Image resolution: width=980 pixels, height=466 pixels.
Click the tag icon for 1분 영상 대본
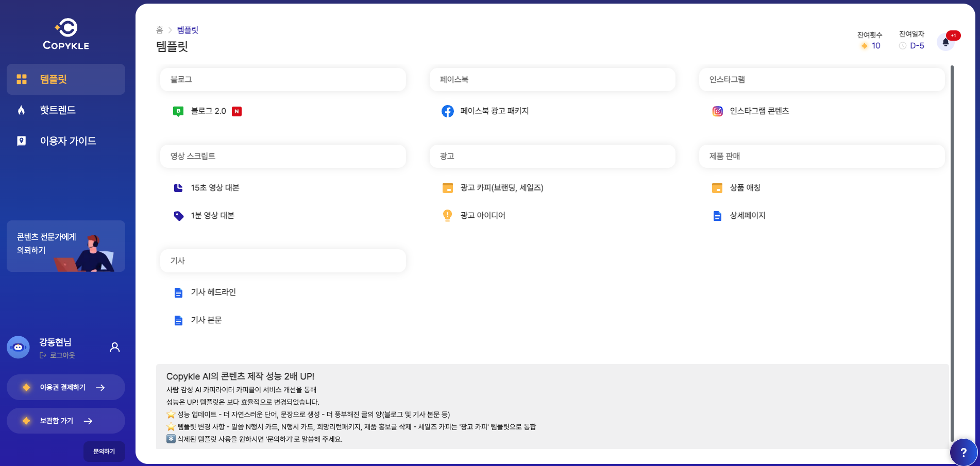178,216
